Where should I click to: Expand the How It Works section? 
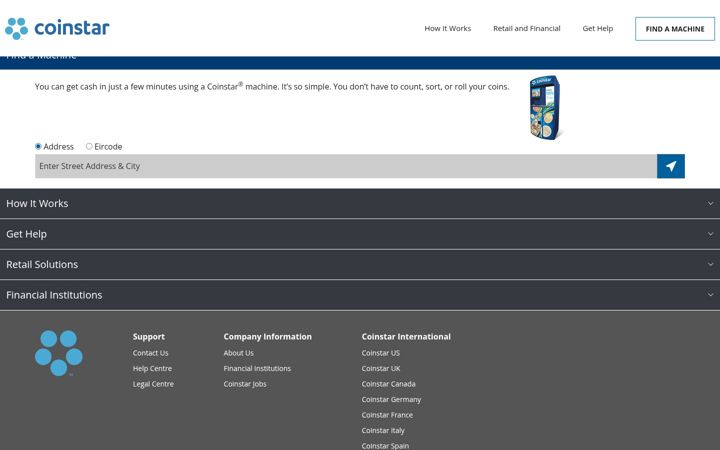[x=360, y=203]
